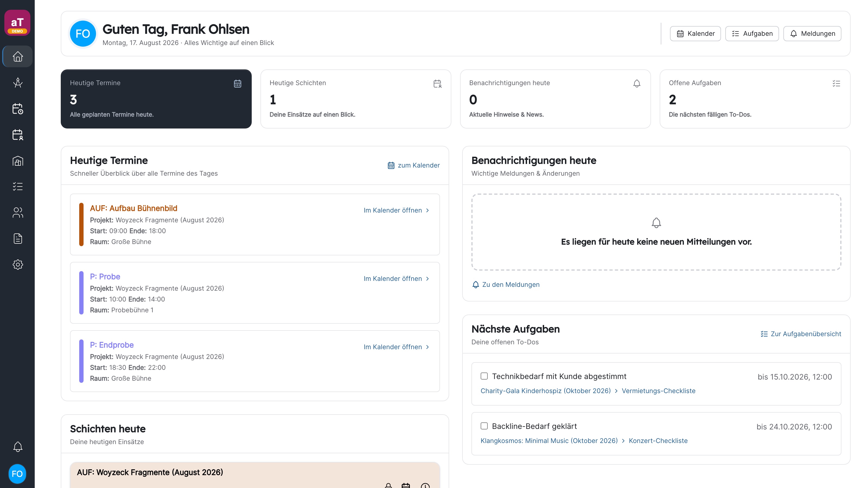Click the P: Probe appointment title
The image size is (868, 488).
coord(105,277)
